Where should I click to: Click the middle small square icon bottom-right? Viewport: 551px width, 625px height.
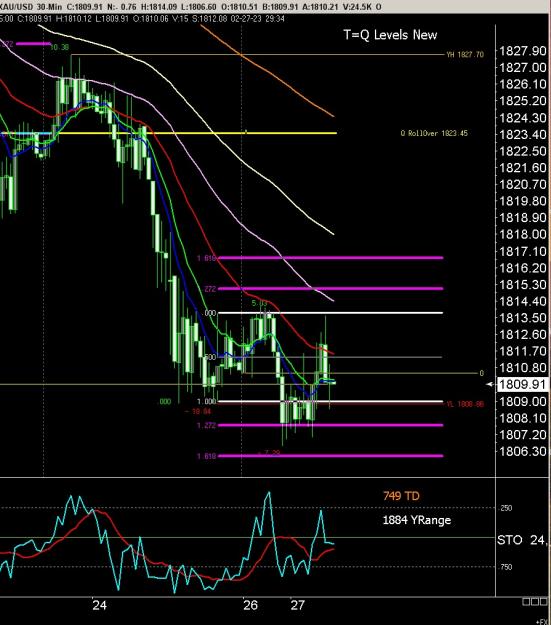[x=535, y=601]
